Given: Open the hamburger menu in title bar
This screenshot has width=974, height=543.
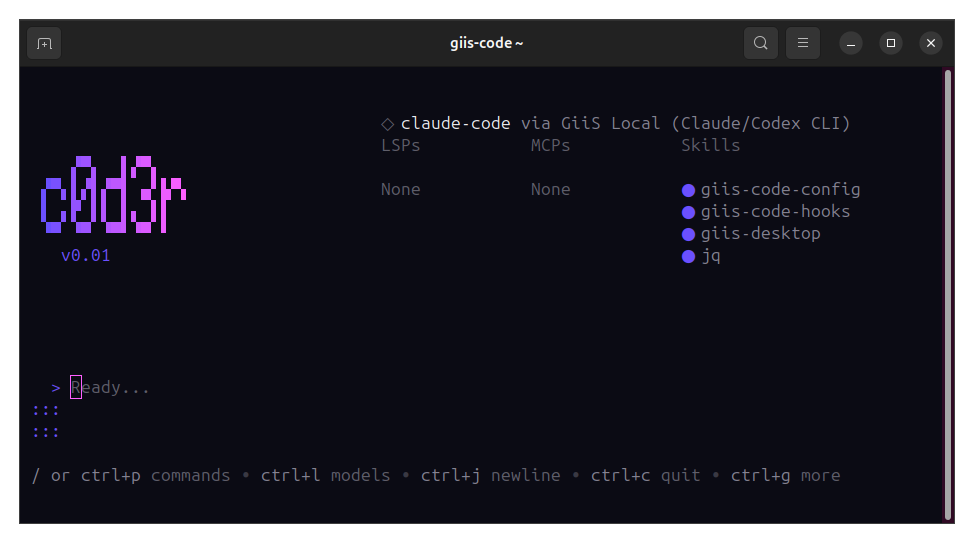Looking at the screenshot, I should click(803, 43).
